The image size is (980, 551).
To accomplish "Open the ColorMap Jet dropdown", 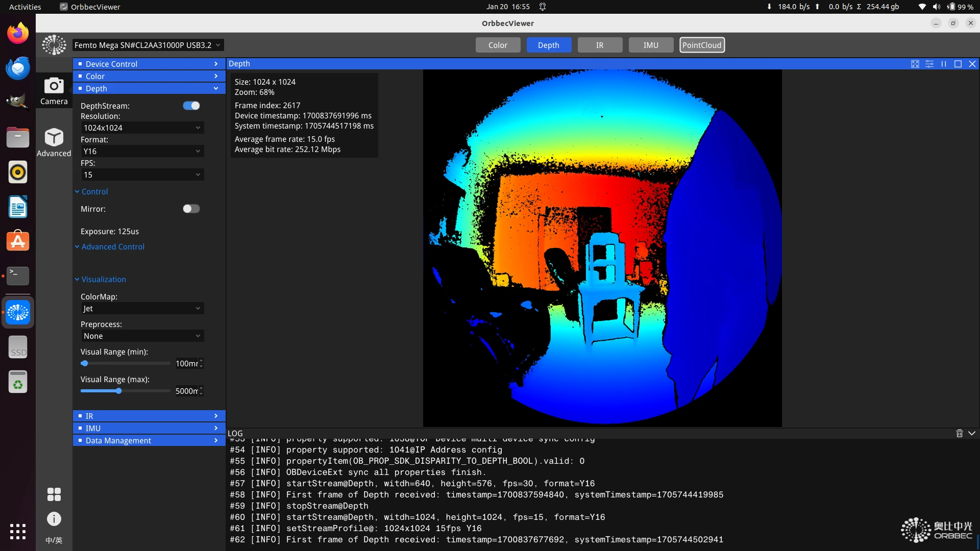I will coord(142,308).
